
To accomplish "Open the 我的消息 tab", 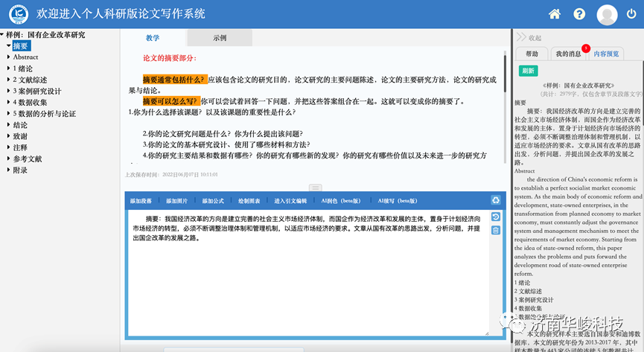I will click(x=568, y=54).
